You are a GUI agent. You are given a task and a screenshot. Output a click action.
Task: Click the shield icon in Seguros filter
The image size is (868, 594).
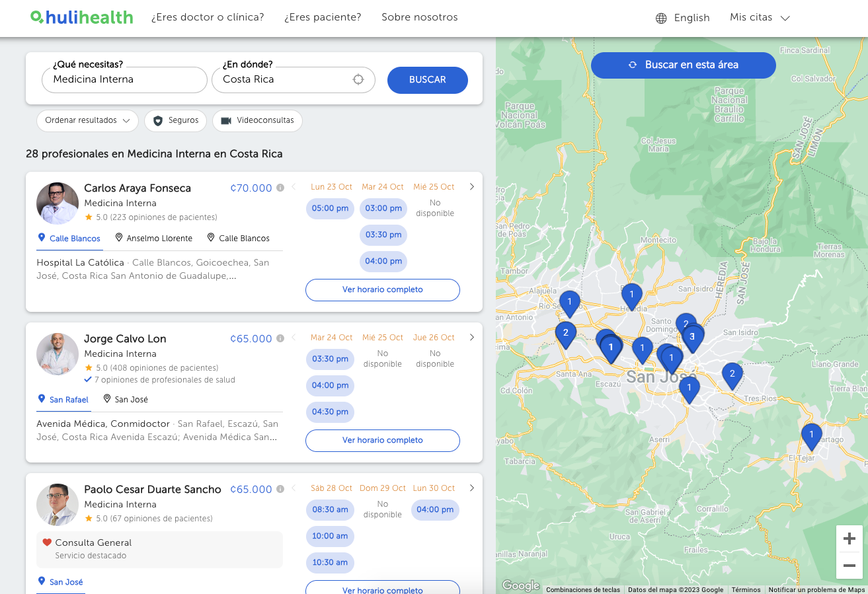point(157,121)
